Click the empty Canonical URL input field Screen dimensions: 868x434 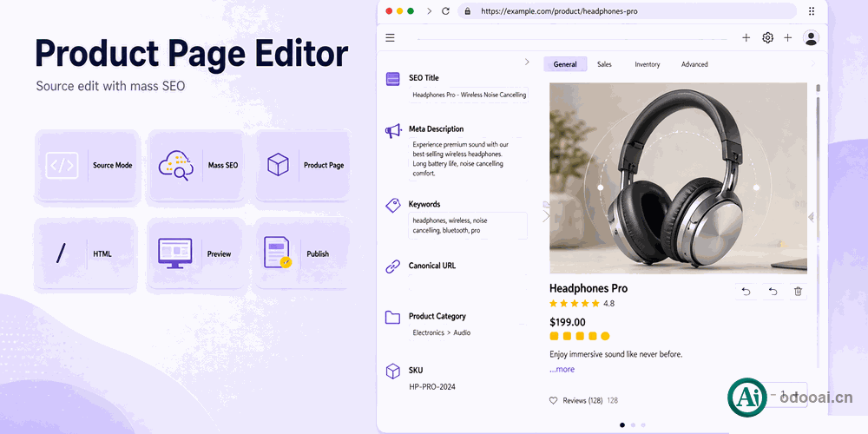[468, 282]
